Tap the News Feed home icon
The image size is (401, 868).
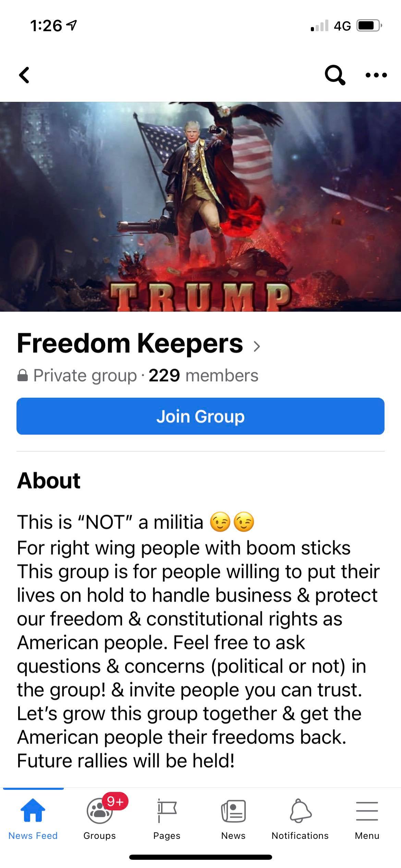coord(33,810)
